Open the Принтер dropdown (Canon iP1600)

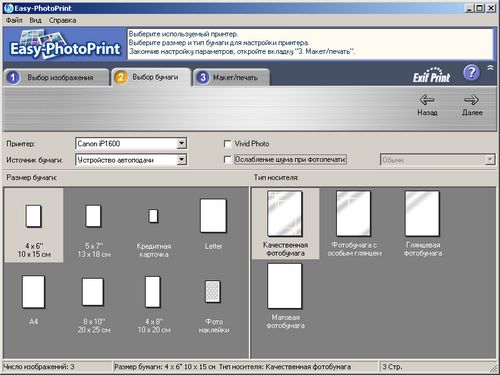131,144
